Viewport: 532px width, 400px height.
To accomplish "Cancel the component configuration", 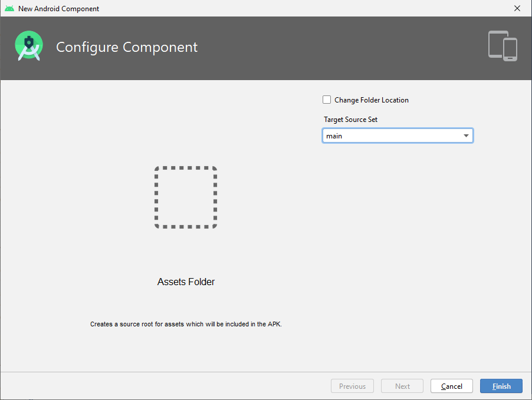I will click(451, 386).
